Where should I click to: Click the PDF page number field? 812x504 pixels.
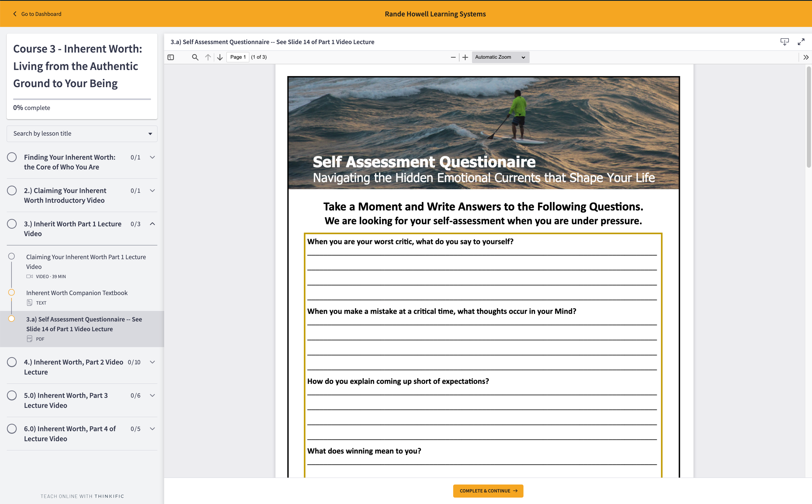tap(238, 57)
